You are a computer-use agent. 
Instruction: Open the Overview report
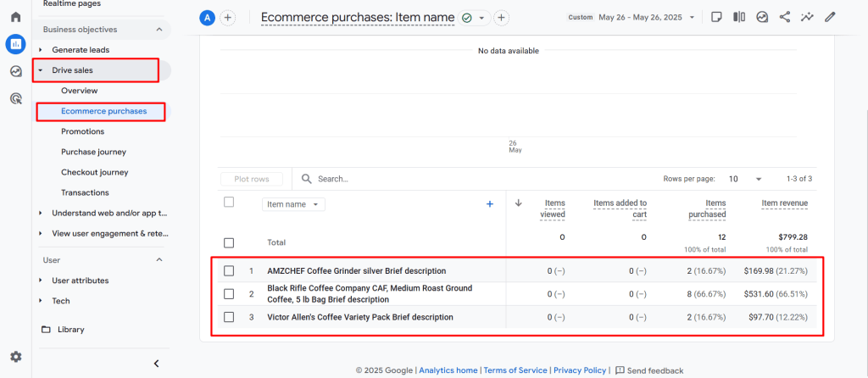point(79,91)
